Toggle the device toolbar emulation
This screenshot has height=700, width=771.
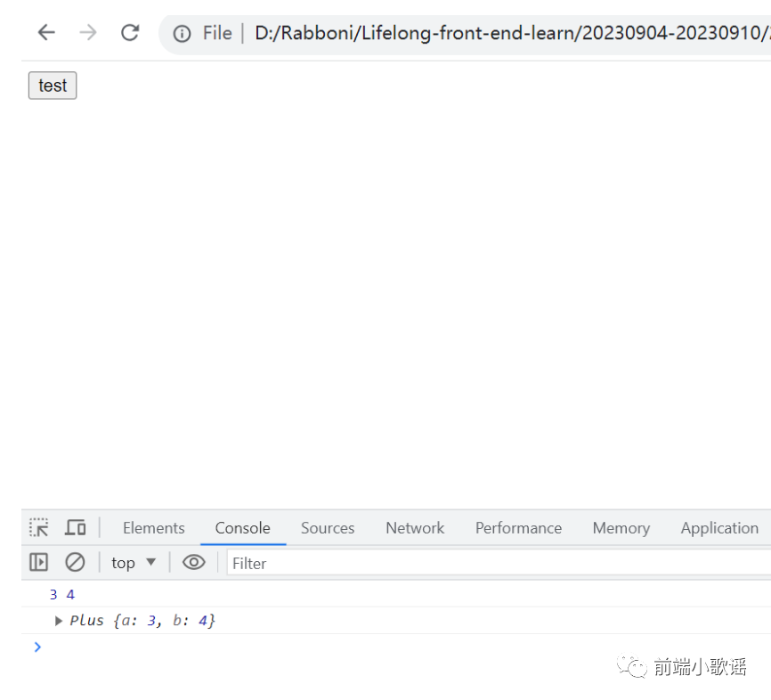75,527
